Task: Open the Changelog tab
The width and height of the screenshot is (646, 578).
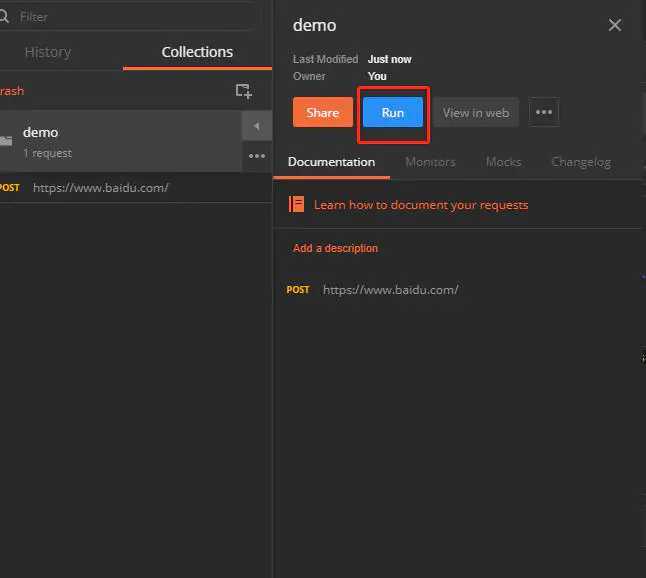Action: pos(581,162)
